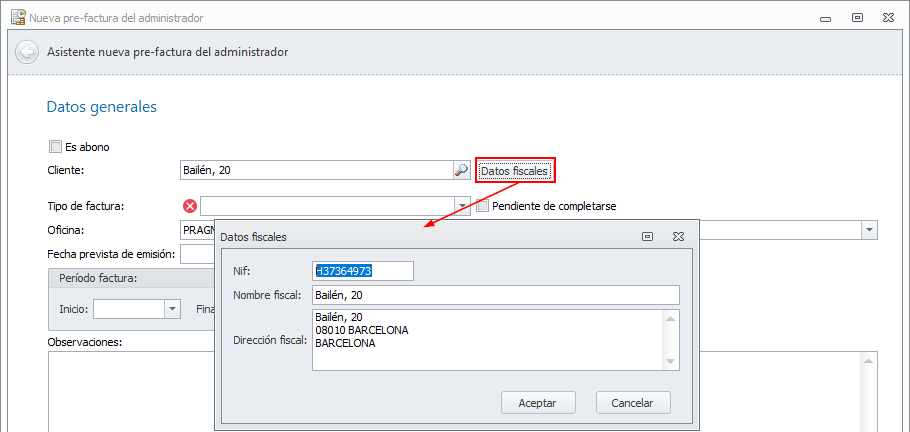Click the back arrow in the wizard header
This screenshot has height=432, width=910.
[x=27, y=52]
